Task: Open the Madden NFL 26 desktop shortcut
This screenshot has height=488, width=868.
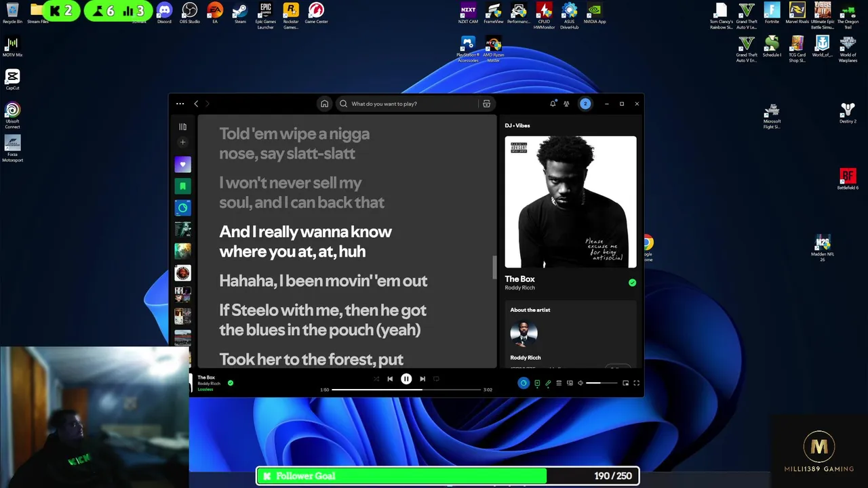Action: [x=823, y=247]
